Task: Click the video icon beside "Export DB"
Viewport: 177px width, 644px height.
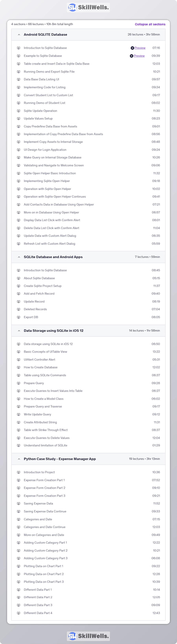Action: pyautogui.click(x=19, y=317)
